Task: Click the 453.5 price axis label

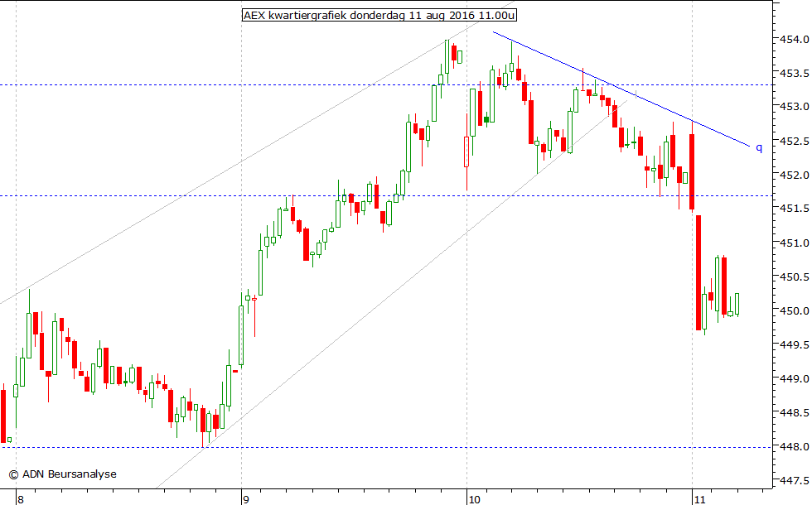Action: click(x=795, y=74)
